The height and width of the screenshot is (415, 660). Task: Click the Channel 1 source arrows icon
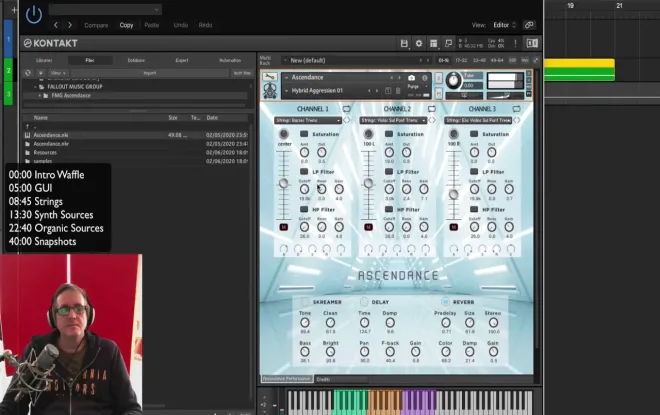[346, 120]
